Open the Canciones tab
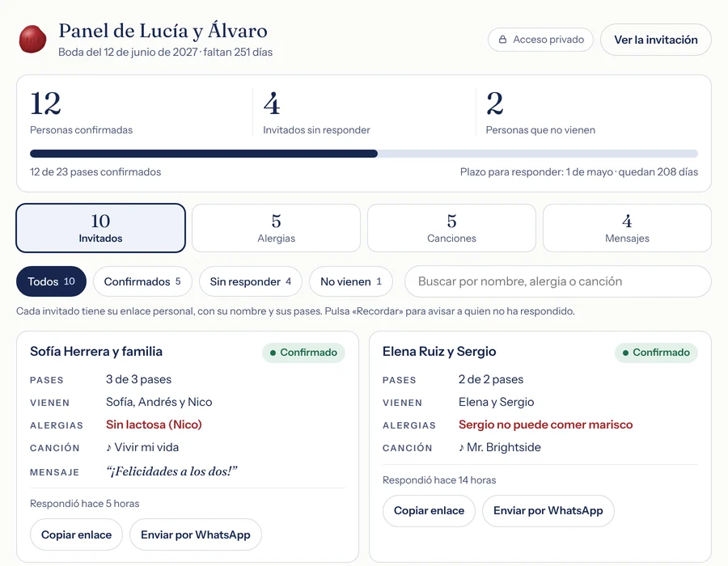The image size is (728, 566). [x=451, y=228]
